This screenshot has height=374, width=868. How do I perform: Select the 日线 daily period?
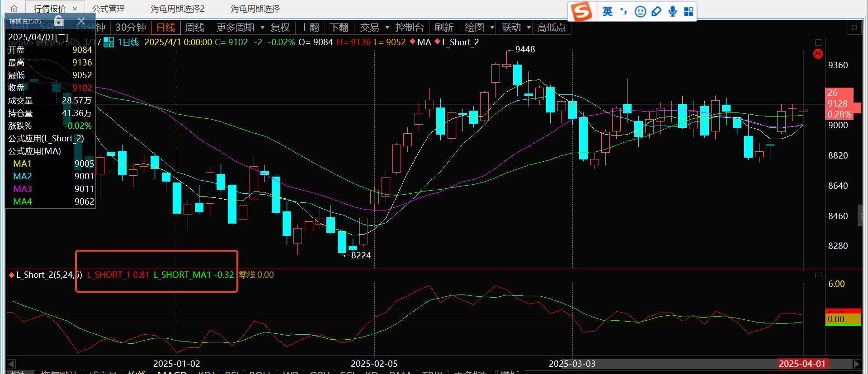[x=165, y=28]
